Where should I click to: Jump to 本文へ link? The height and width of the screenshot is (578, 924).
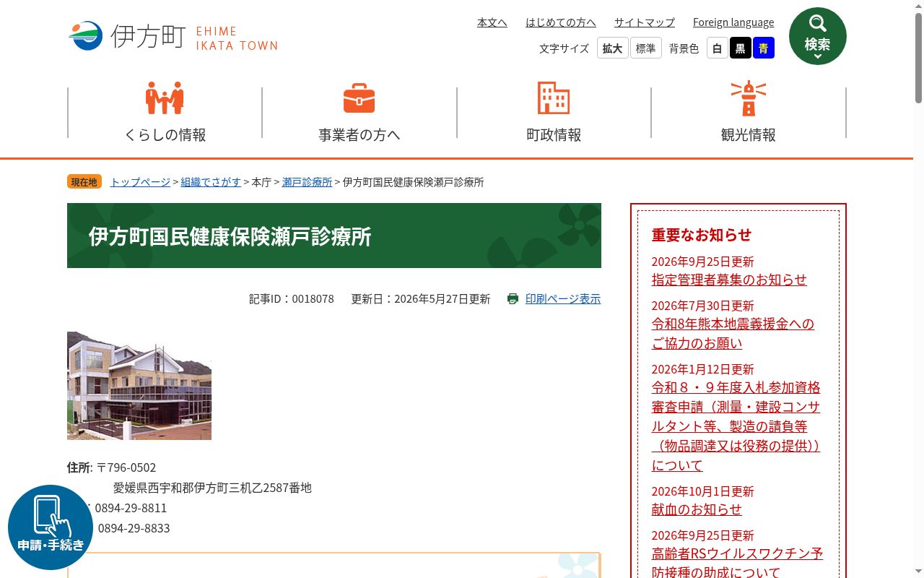click(x=492, y=22)
